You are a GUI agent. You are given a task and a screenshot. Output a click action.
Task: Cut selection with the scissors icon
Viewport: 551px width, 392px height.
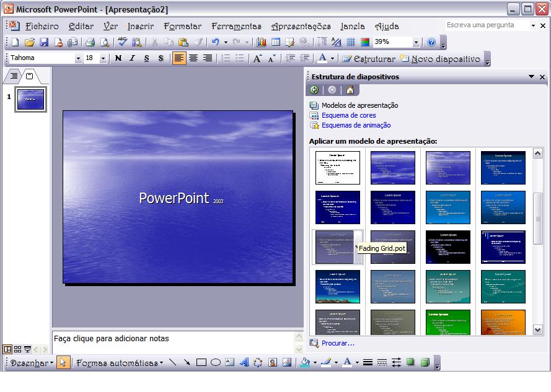pos(154,43)
